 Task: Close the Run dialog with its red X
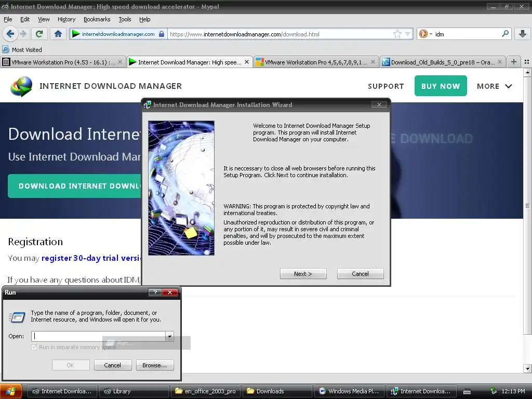click(x=170, y=292)
